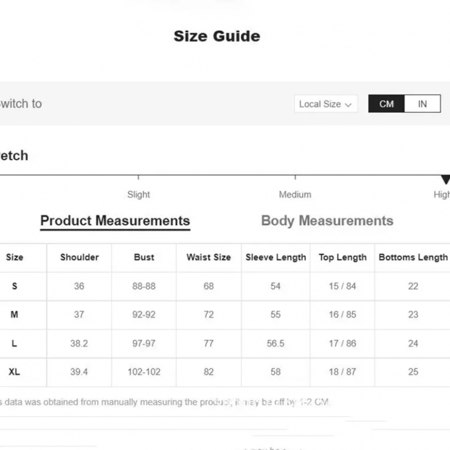Click the Size Guide heading
The width and height of the screenshot is (450, 450).
(217, 36)
